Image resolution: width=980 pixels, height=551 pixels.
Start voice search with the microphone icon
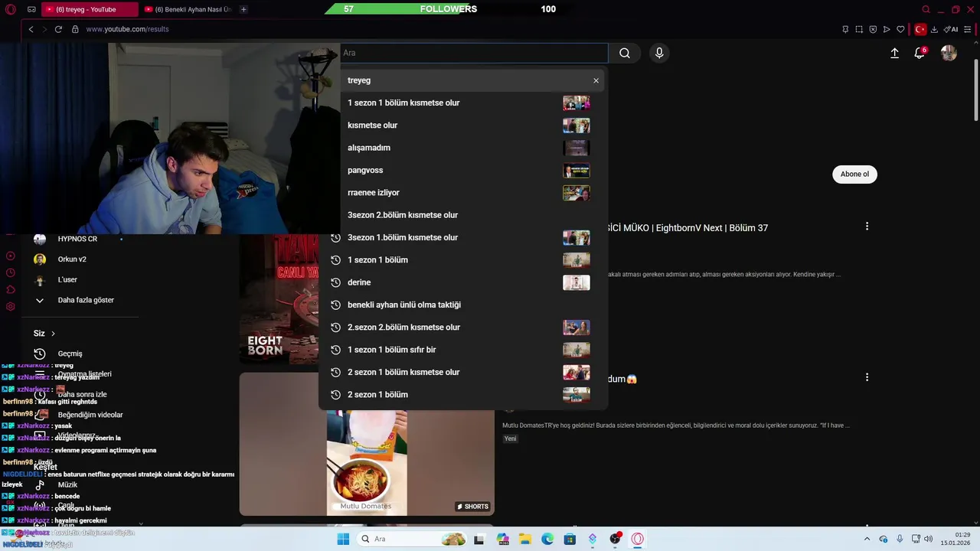tap(659, 53)
